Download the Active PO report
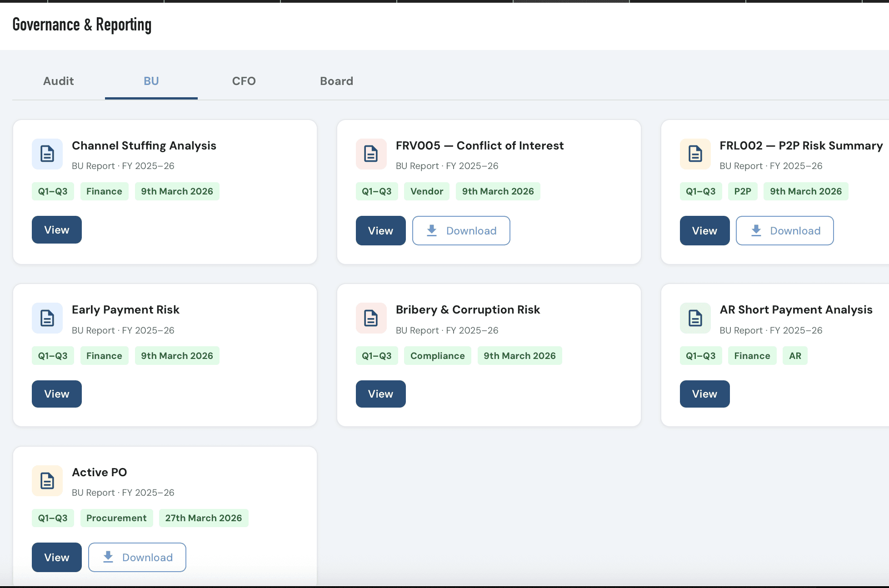This screenshot has width=889, height=588. coord(137,558)
